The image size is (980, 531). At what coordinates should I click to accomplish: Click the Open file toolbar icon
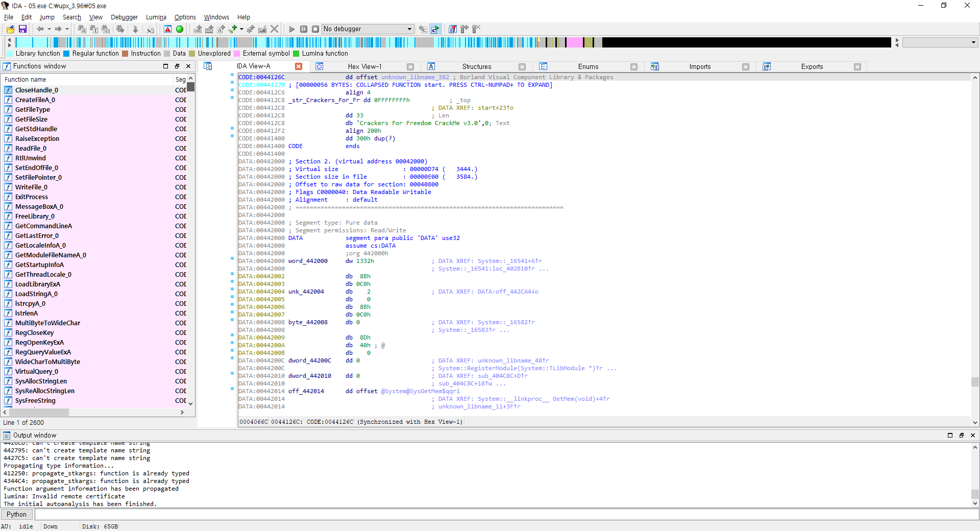[10, 29]
